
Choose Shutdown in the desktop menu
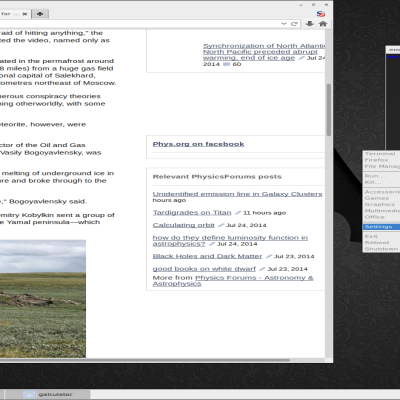382,249
